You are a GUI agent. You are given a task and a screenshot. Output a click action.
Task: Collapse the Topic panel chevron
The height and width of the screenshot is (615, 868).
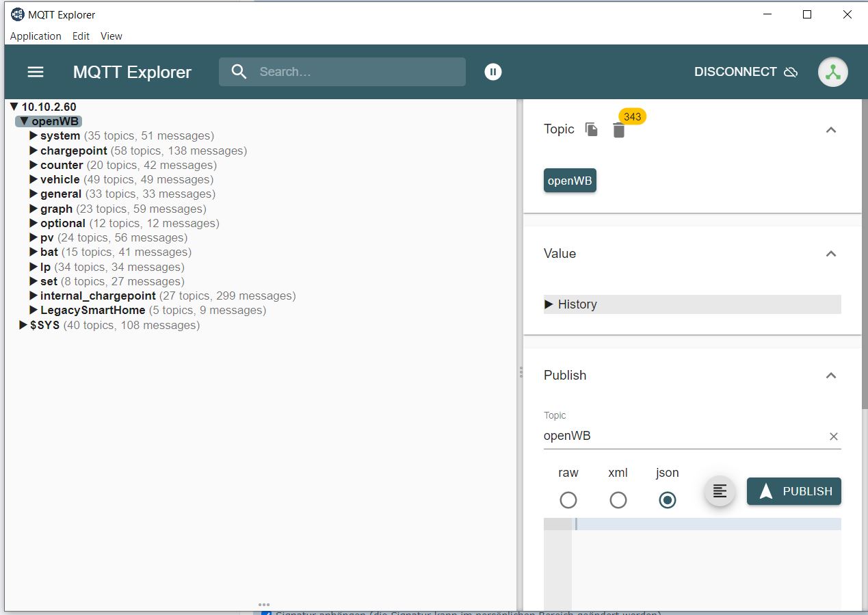pyautogui.click(x=831, y=130)
